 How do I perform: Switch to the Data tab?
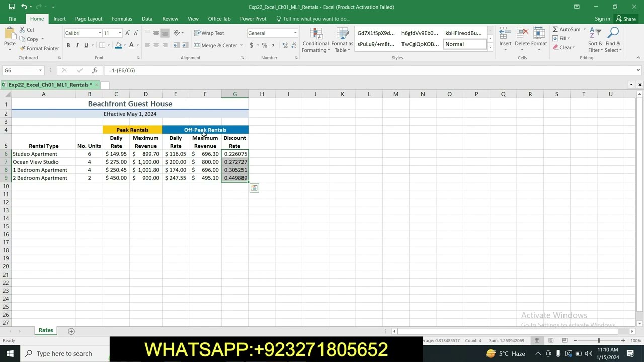[x=147, y=19]
